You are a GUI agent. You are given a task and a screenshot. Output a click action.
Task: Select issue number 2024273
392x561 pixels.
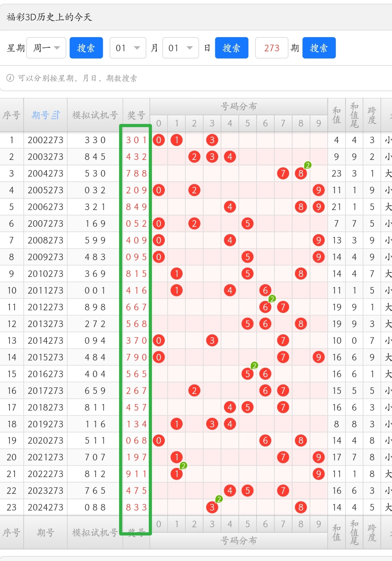click(45, 507)
